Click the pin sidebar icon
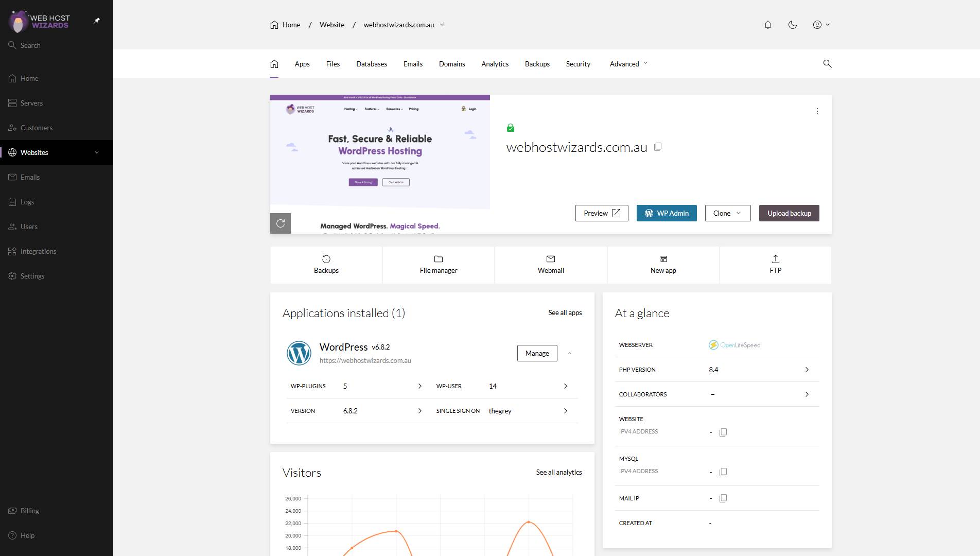The width and height of the screenshot is (980, 556). 97,21
